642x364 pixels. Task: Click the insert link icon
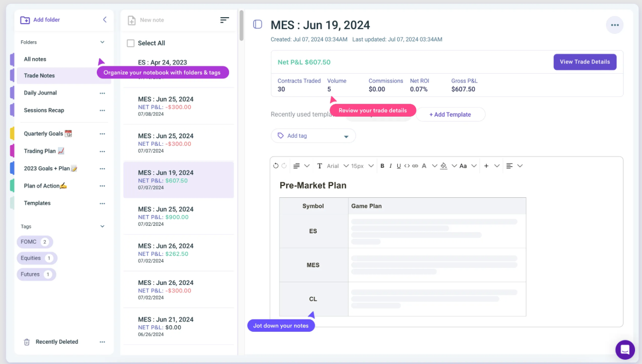pos(415,166)
